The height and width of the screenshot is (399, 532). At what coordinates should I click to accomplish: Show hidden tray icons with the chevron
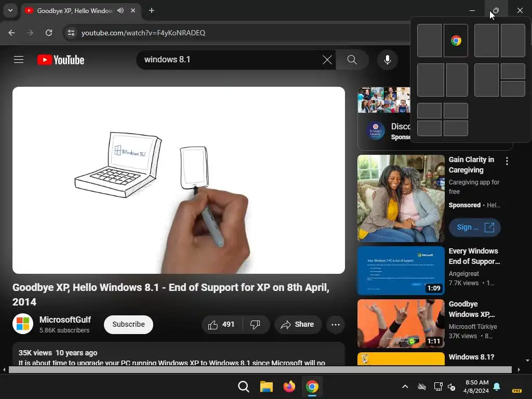tap(405, 387)
